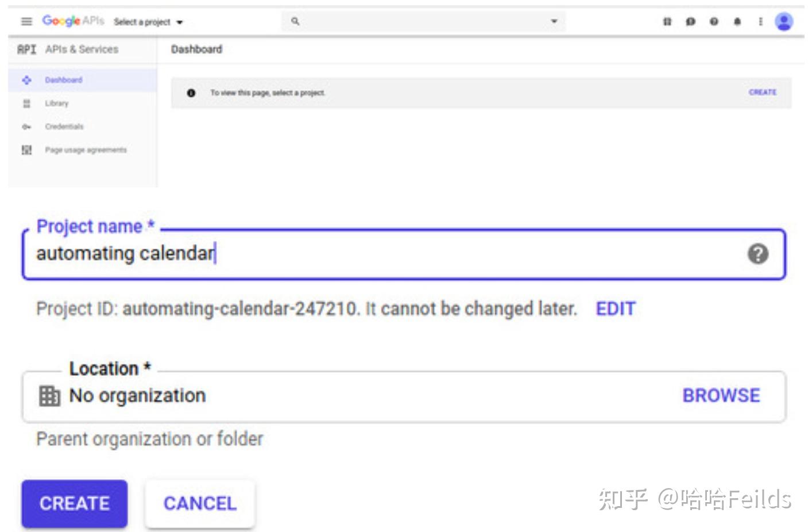The image size is (812, 532).
Task: Switch to the Library sidebar section
Action: click(x=57, y=103)
